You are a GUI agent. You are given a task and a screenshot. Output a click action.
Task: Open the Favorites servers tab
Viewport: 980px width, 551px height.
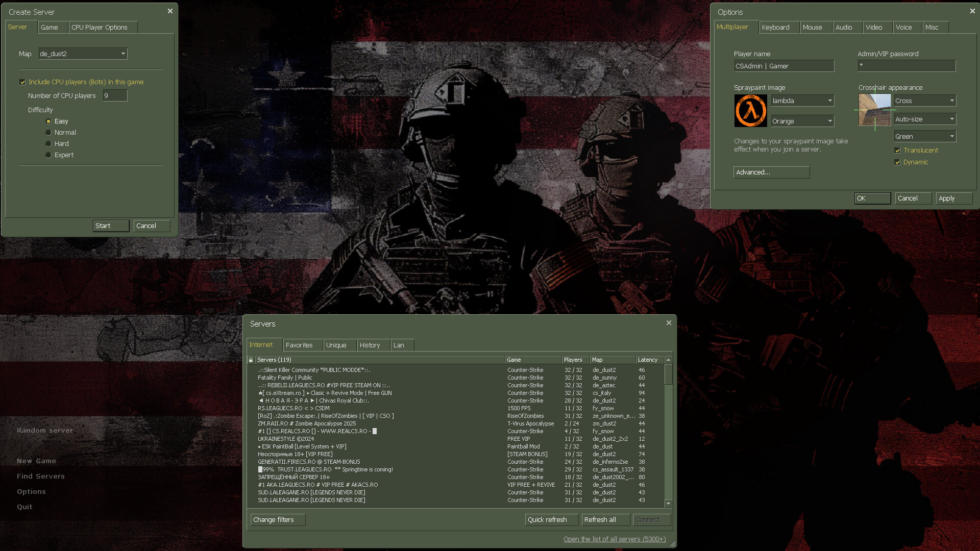coord(299,345)
